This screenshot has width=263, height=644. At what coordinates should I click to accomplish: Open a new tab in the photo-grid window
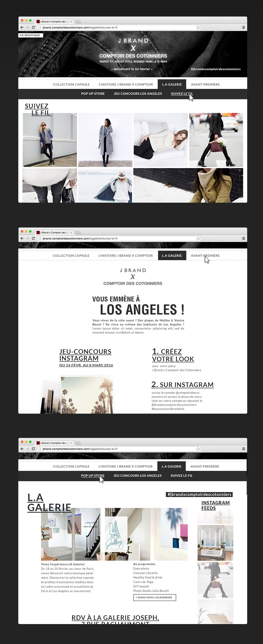coord(78,21)
